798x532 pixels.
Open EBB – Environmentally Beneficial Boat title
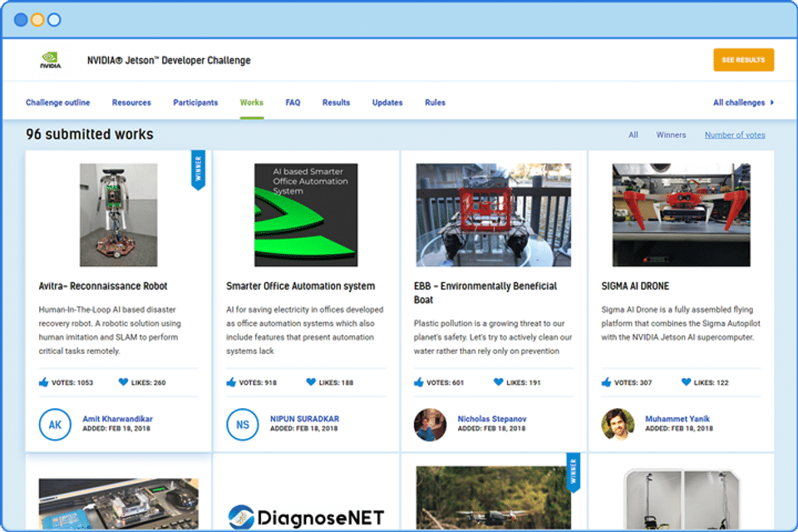[485, 293]
